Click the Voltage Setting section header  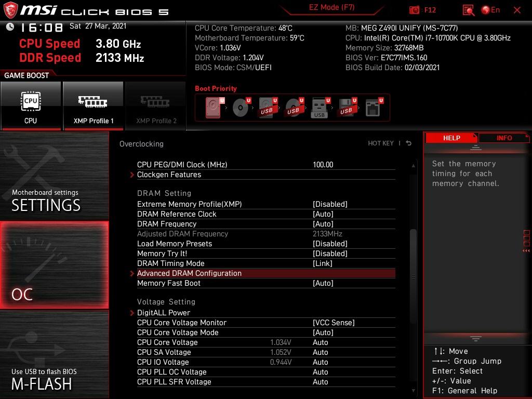pos(166,302)
